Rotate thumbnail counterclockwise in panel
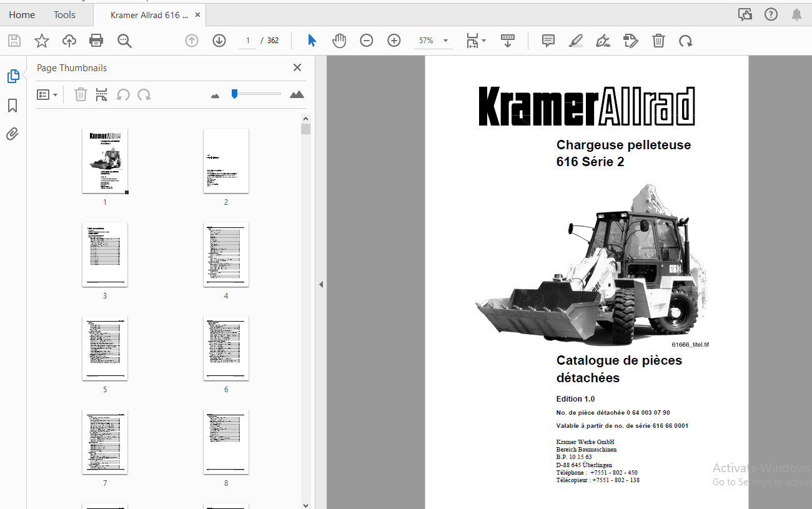This screenshot has width=812, height=509. coord(124,94)
